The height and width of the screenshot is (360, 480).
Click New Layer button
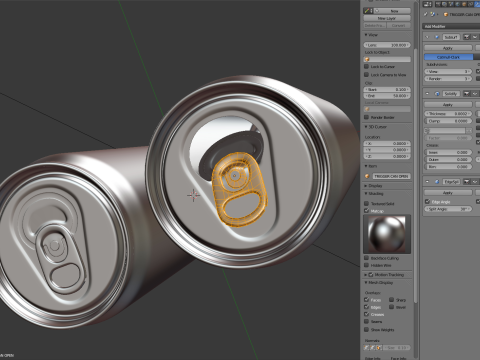coord(387,18)
